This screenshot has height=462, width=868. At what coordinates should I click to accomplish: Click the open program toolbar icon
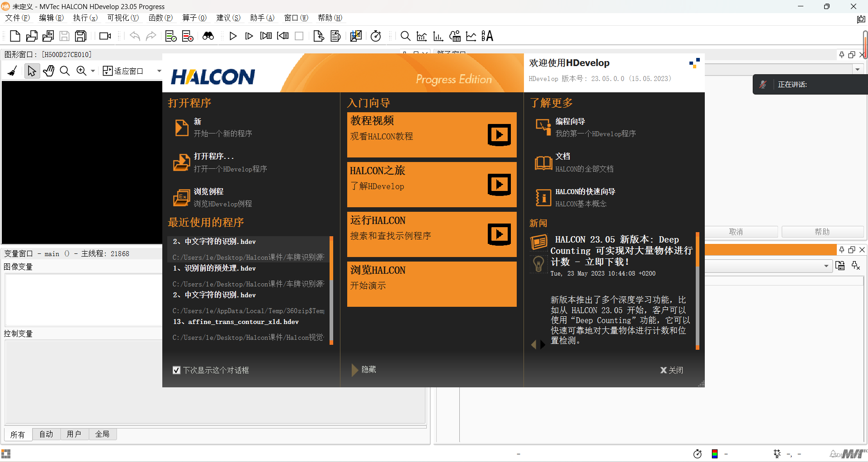pos(32,36)
